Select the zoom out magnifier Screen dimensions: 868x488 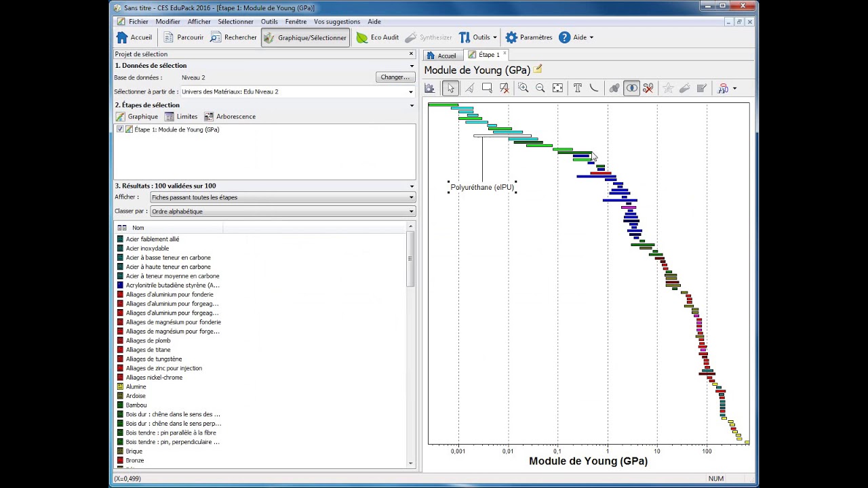(x=540, y=88)
